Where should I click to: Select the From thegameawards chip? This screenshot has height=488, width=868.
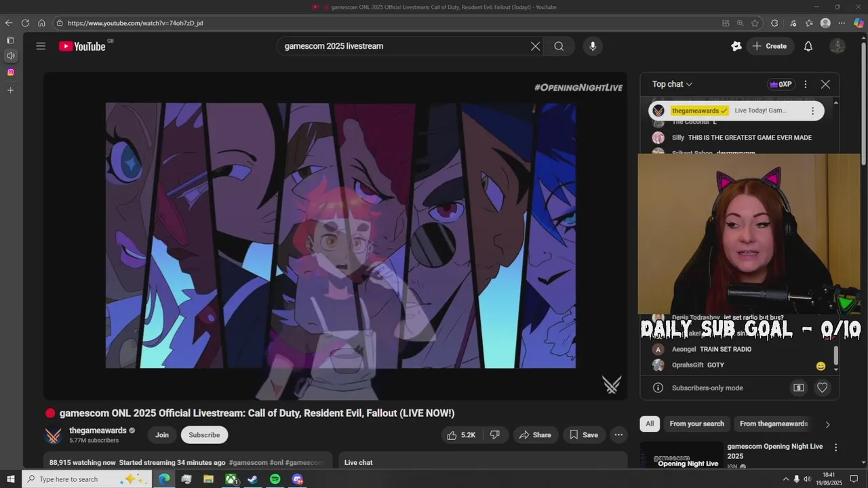click(x=774, y=424)
